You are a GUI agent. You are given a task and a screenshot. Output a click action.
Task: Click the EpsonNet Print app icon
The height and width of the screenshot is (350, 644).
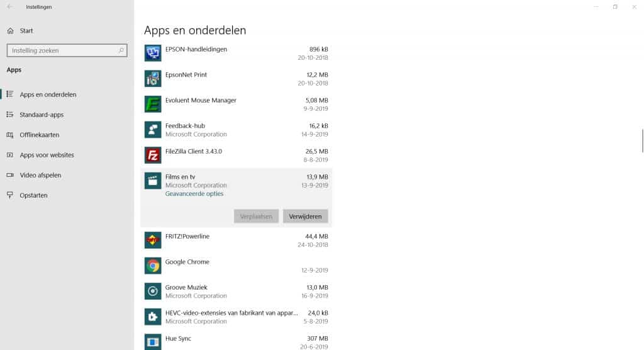pyautogui.click(x=153, y=79)
